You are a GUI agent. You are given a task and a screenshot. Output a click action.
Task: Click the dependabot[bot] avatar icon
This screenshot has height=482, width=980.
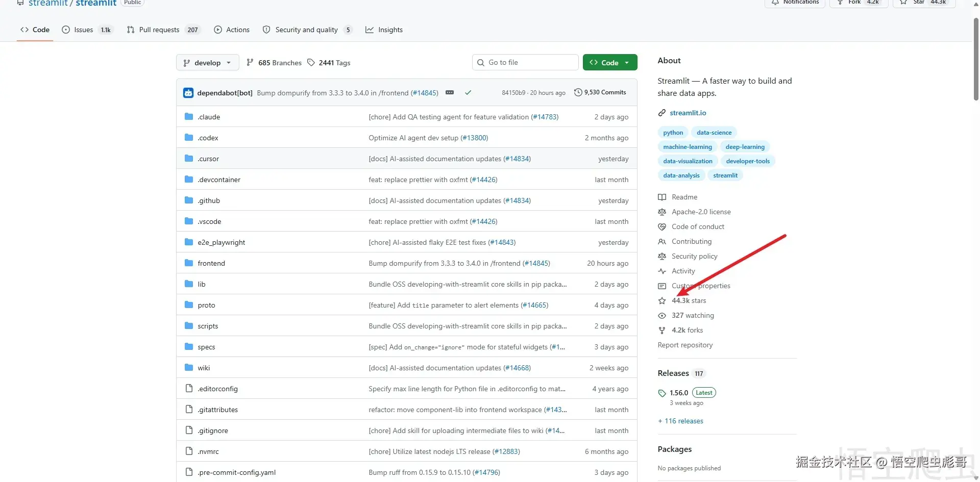[188, 93]
